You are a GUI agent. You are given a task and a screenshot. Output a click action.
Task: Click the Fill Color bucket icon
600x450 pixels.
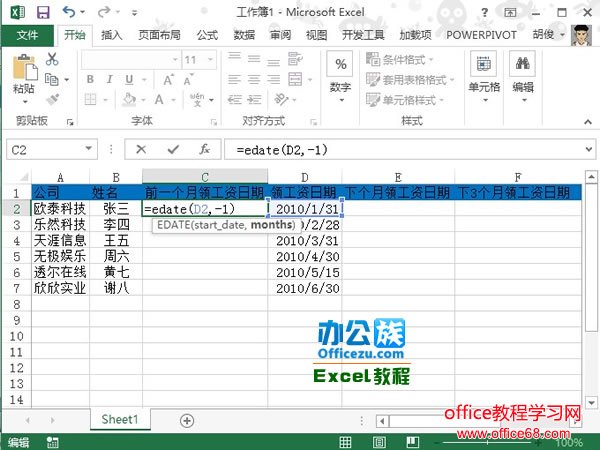pos(129,99)
